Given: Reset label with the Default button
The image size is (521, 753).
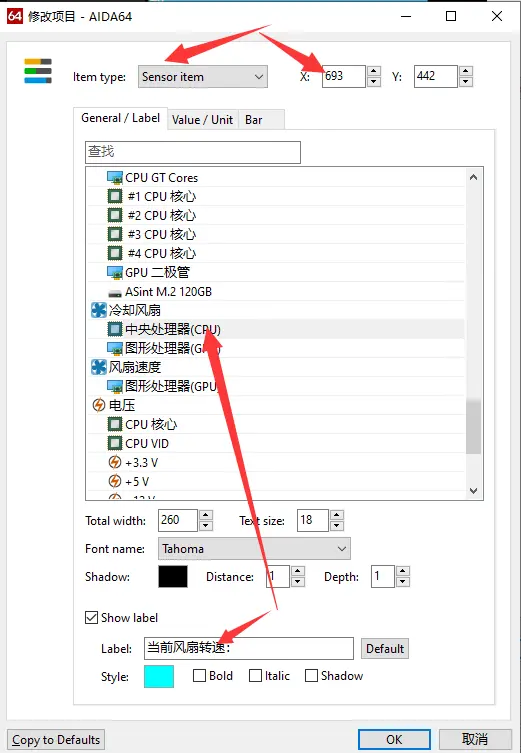Looking at the screenshot, I should 385,649.
